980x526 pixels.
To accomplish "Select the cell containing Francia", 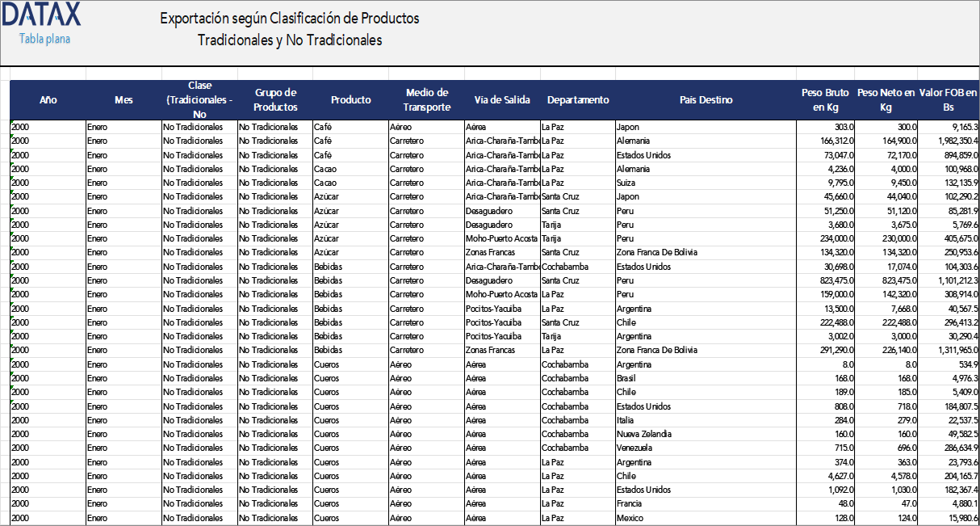I will [630, 503].
